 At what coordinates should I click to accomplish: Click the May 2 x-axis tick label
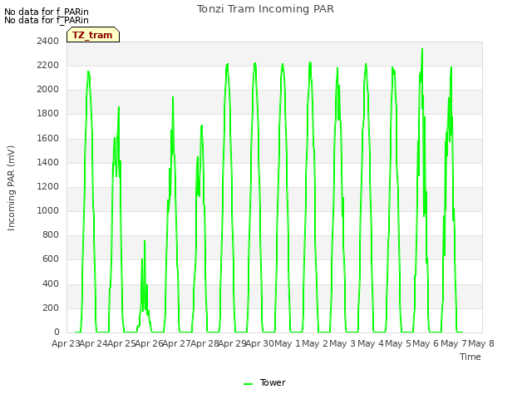(315, 343)
